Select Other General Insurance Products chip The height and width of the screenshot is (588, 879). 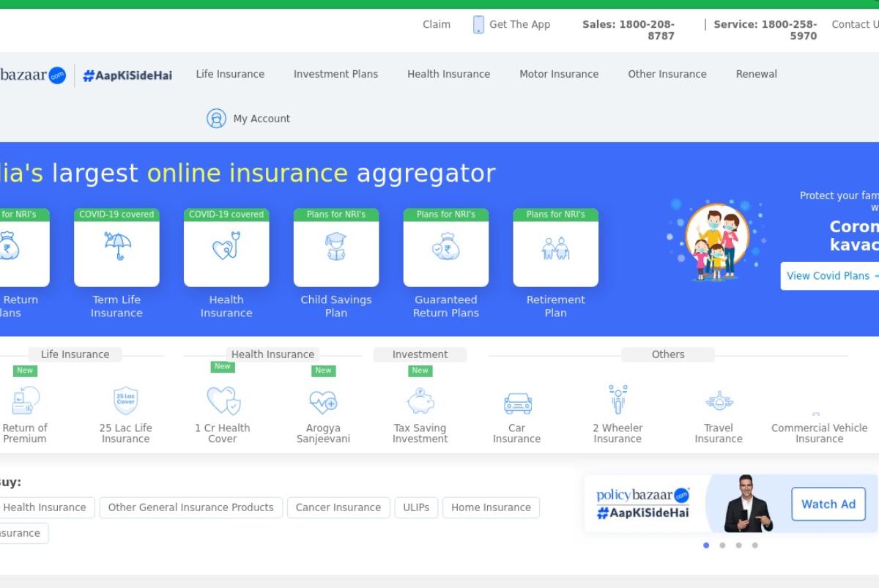tap(190, 507)
